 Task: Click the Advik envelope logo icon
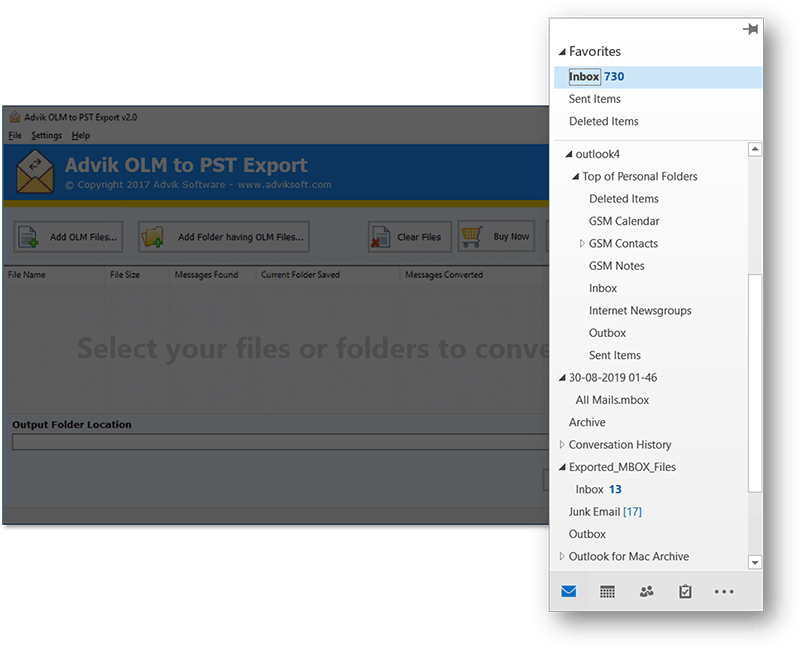35,171
